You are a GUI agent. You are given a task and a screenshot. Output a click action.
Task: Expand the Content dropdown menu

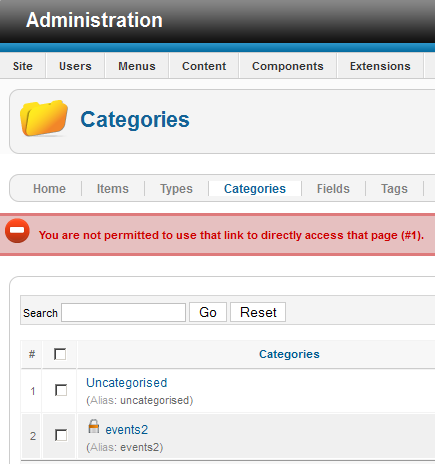click(x=204, y=66)
